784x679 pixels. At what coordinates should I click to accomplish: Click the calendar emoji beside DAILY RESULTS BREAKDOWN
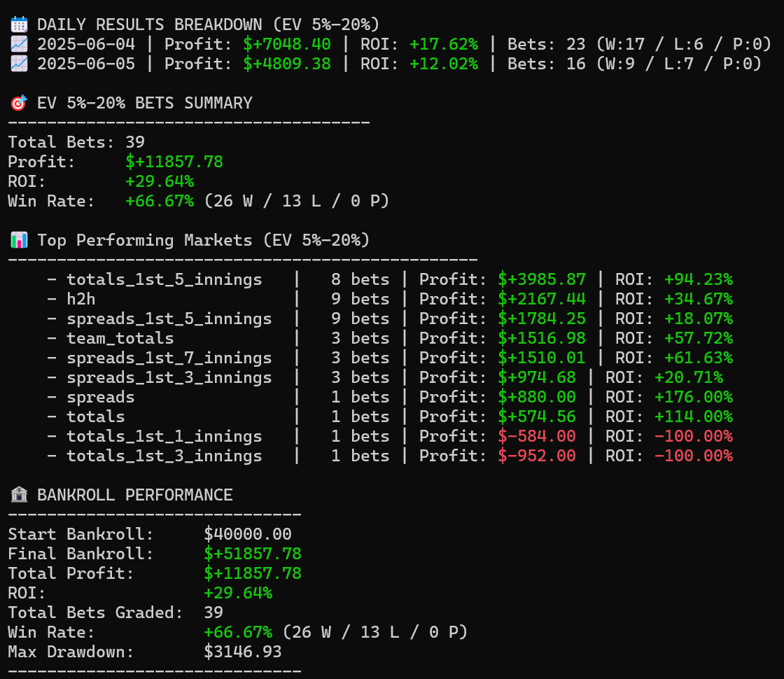(19, 24)
